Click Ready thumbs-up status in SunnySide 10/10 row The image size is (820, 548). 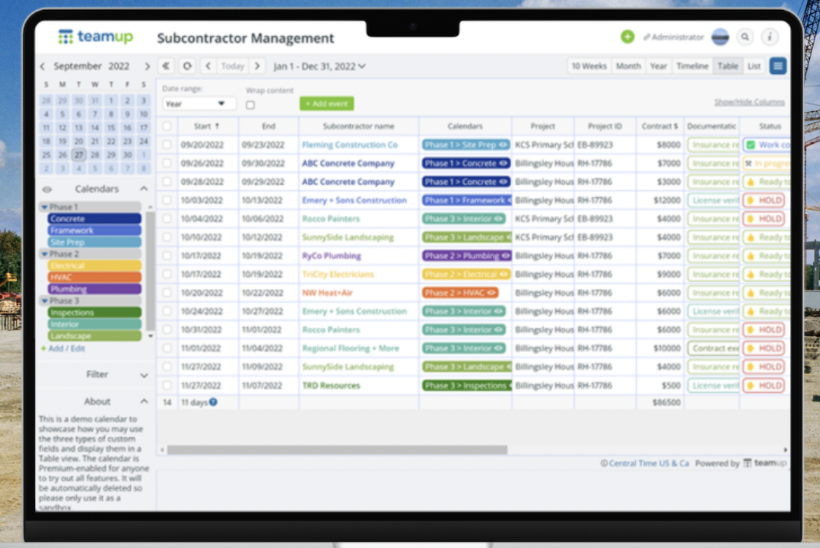766,237
